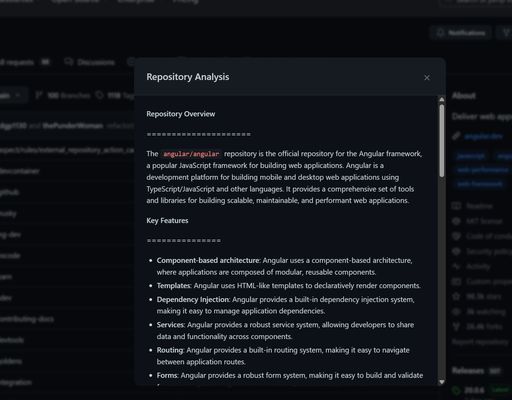Viewport: 512px width, 400px height.
Task: Click the Notifications bell icon
Action: tap(440, 33)
